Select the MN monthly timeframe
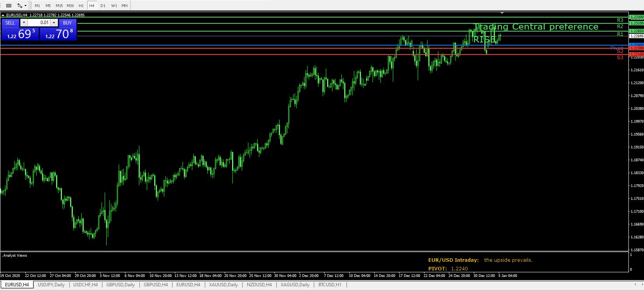This screenshot has height=291, width=644. (125, 5)
